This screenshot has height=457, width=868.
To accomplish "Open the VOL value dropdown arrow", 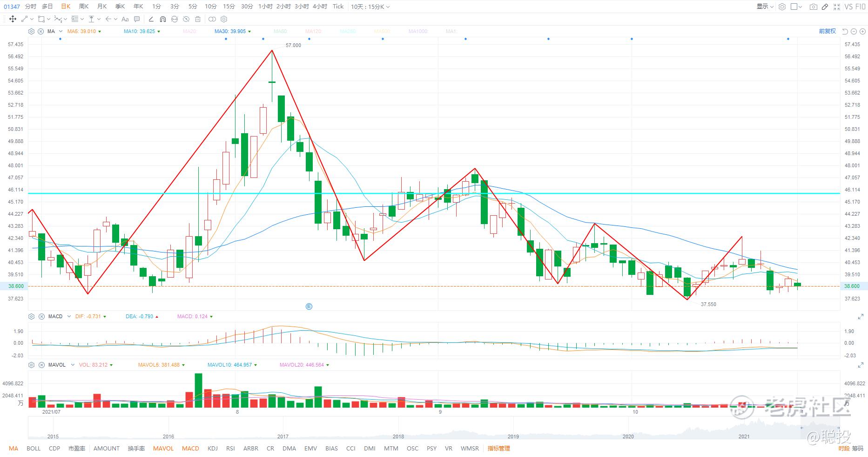I will click(111, 365).
